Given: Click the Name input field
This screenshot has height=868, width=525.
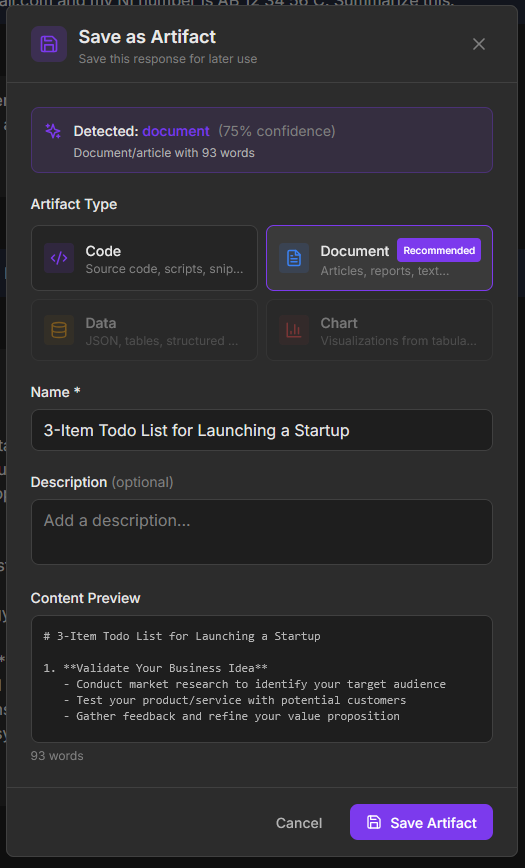Looking at the screenshot, I should pos(262,430).
